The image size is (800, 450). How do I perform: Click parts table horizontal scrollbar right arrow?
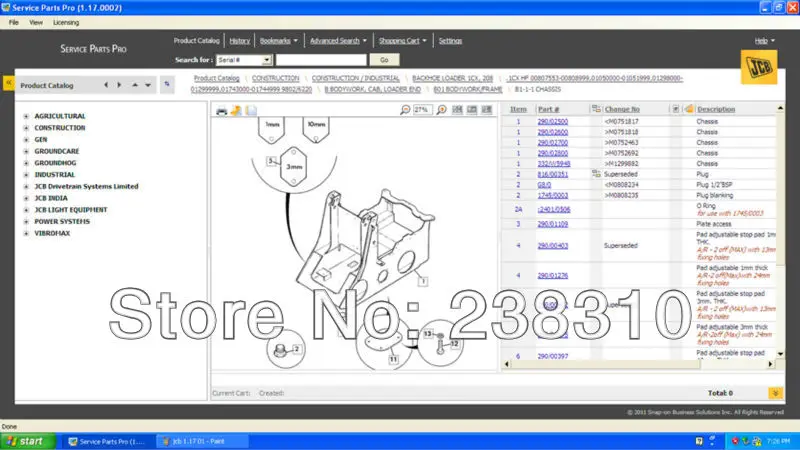tap(770, 364)
